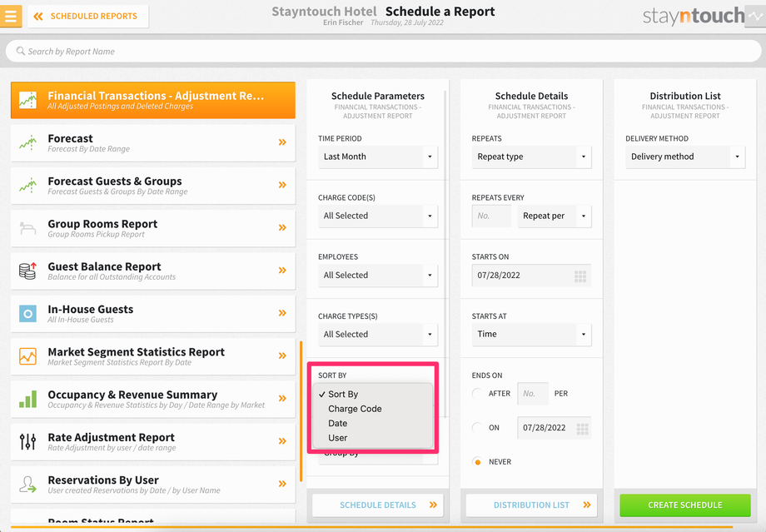This screenshot has width=766, height=532.
Task: Open Market Segment Statistics double chevron
Action: (282, 355)
